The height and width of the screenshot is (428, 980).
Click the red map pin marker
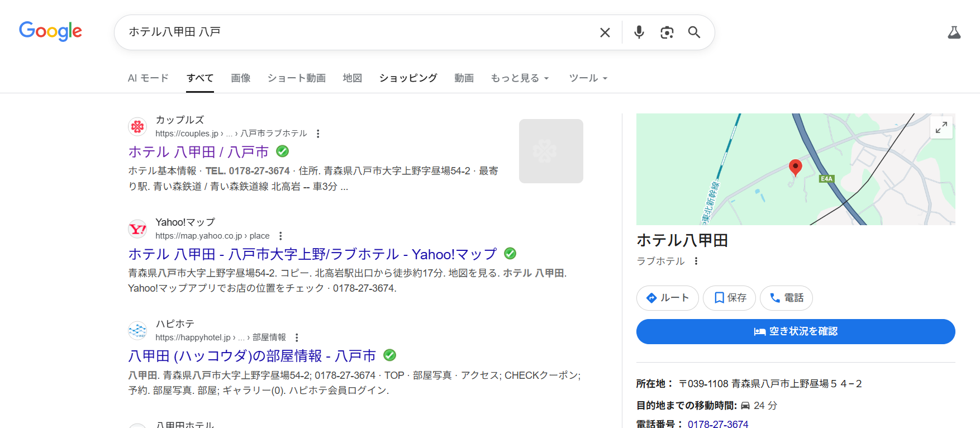(795, 167)
